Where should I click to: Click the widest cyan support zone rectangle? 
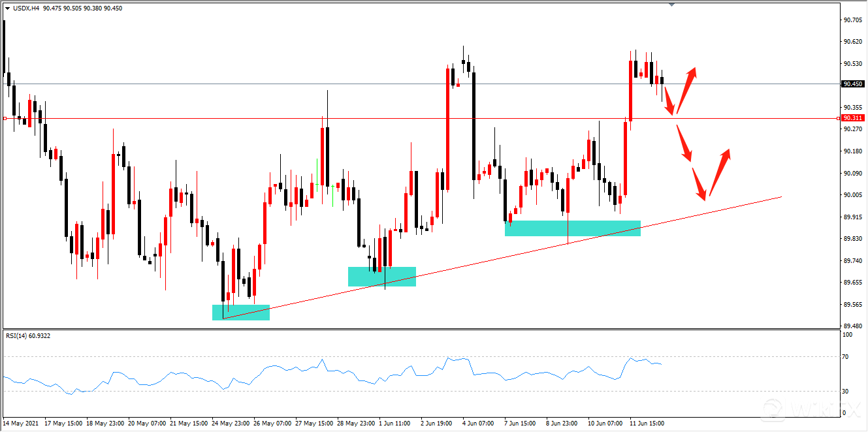click(x=572, y=228)
